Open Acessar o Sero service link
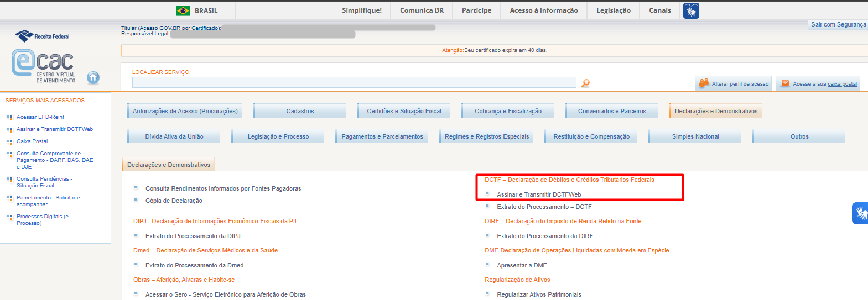 click(226, 294)
